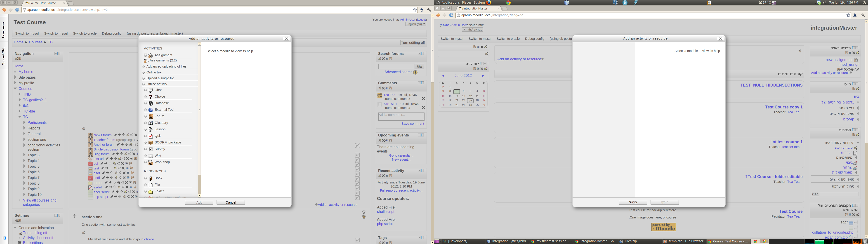Click the External Tool globe icon
868x244 pixels.
pyautogui.click(x=151, y=110)
